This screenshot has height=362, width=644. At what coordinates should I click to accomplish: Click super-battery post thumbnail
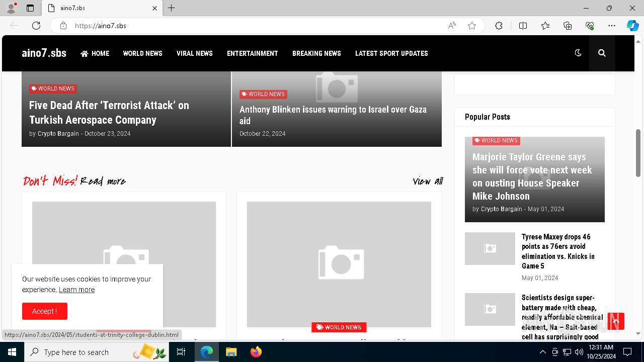click(x=490, y=309)
